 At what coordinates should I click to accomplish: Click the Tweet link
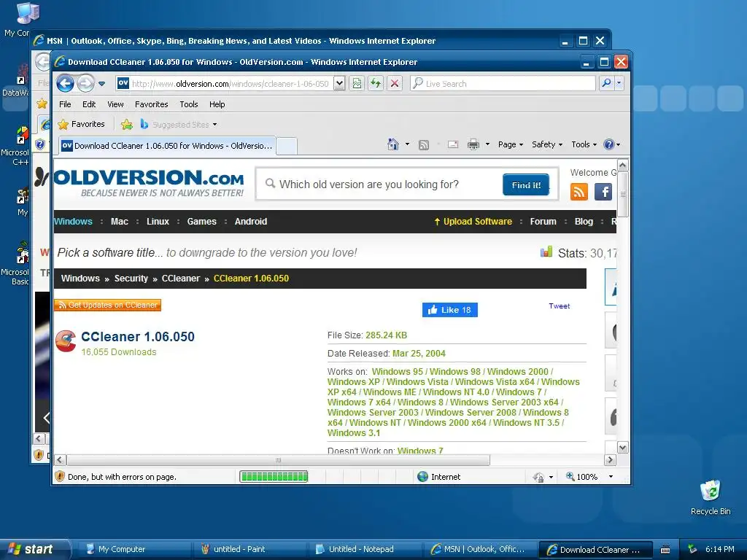click(560, 306)
